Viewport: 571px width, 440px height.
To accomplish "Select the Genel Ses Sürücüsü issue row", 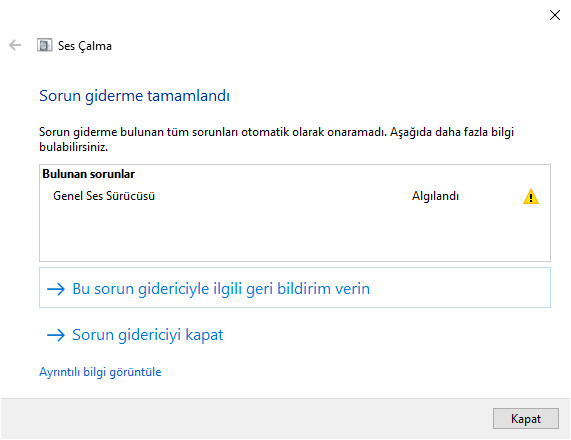I will (295, 196).
